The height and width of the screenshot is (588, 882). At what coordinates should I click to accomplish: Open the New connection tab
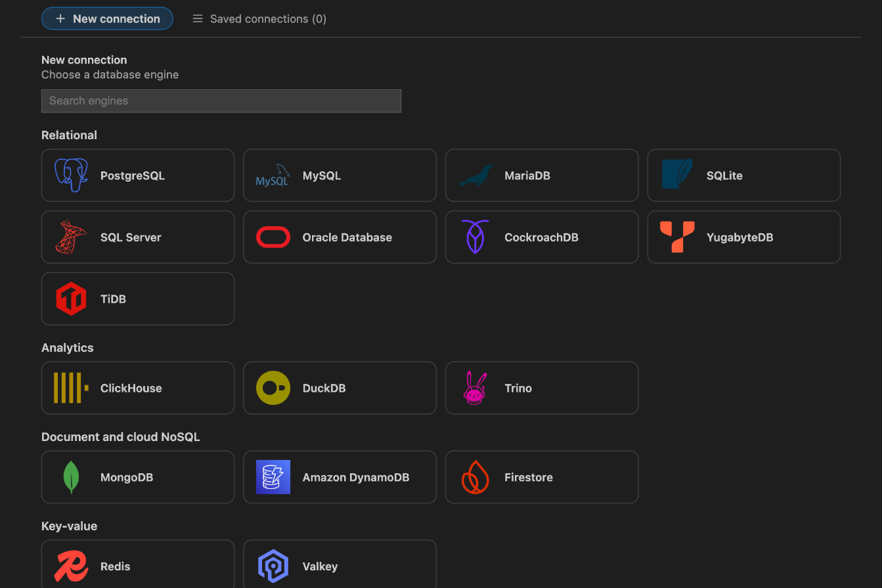click(107, 18)
